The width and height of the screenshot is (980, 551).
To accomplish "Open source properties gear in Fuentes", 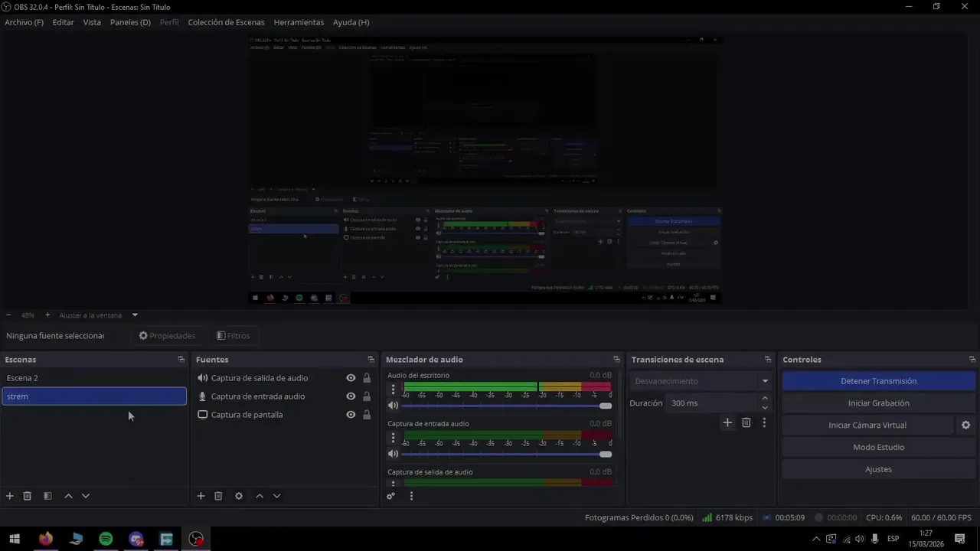I will 239,496.
